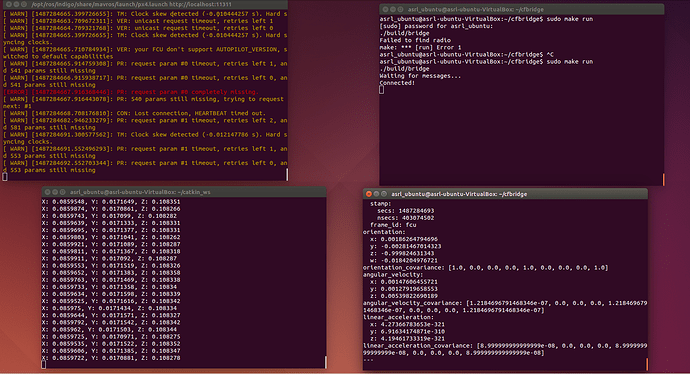Select the red ERROR 'completely missing' line
This screenshot has height=374, width=690.
tap(131, 92)
